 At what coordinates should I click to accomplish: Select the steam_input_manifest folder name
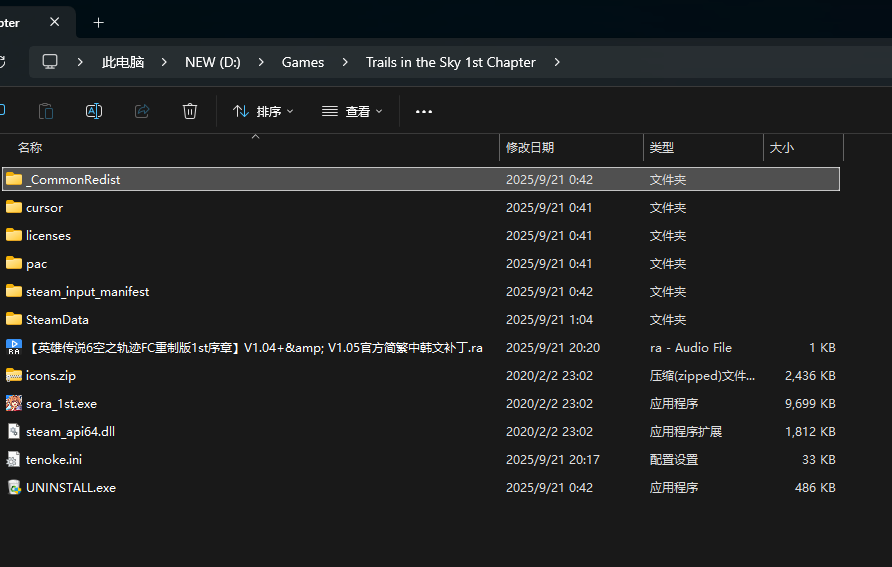tap(88, 292)
